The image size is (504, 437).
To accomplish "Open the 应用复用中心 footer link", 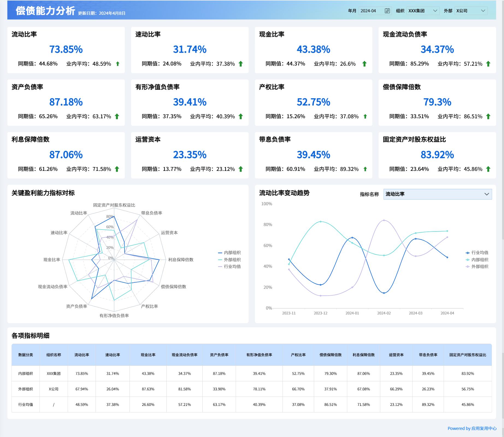I will point(472,428).
